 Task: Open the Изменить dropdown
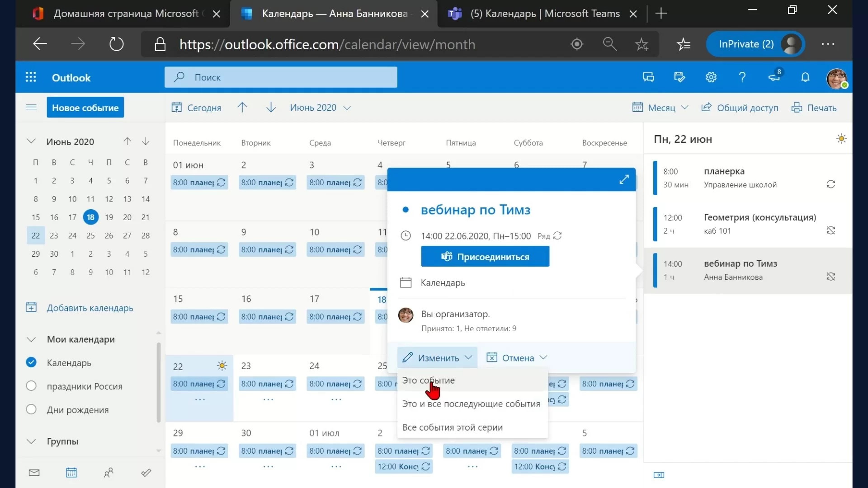point(437,358)
